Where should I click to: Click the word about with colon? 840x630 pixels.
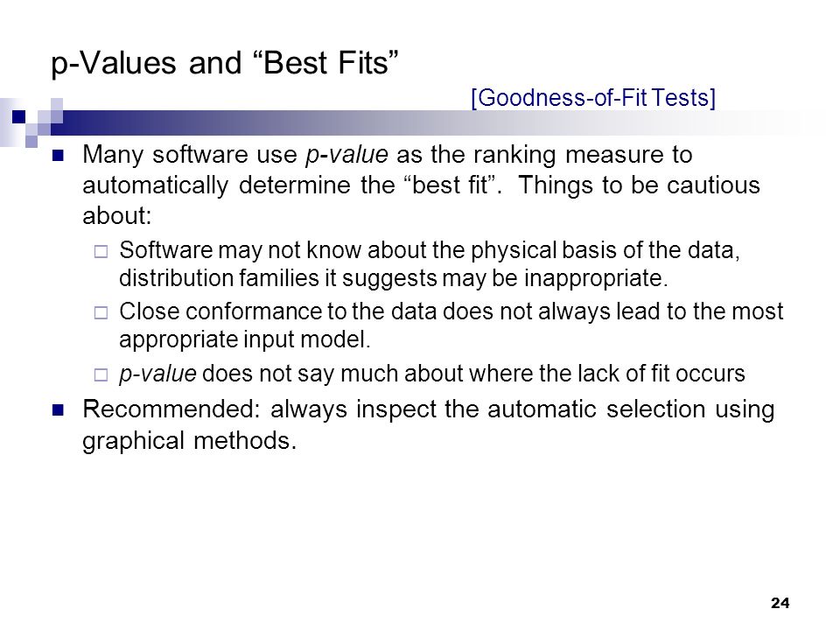click(x=117, y=216)
